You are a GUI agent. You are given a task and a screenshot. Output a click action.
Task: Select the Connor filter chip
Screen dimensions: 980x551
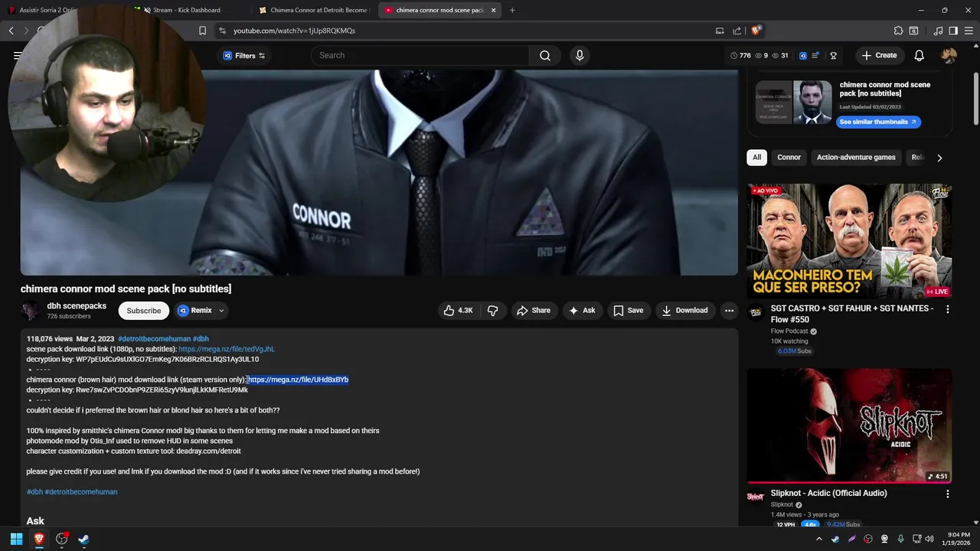point(789,157)
